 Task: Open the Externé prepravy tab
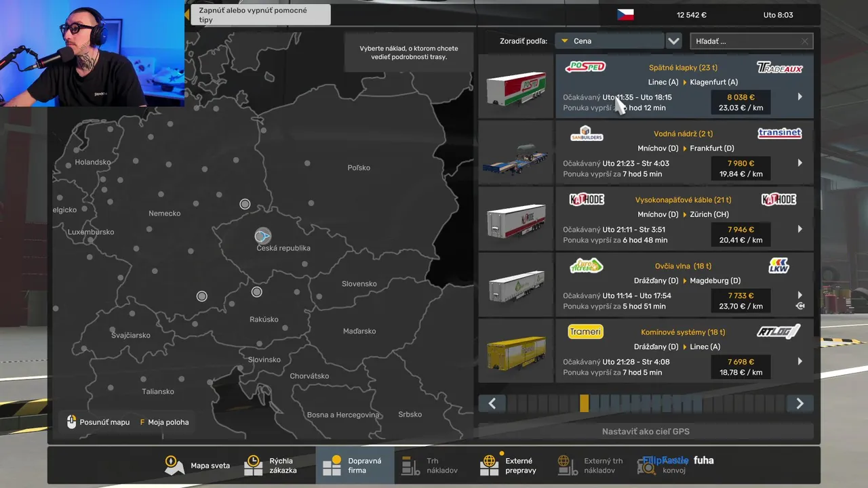pyautogui.click(x=510, y=466)
